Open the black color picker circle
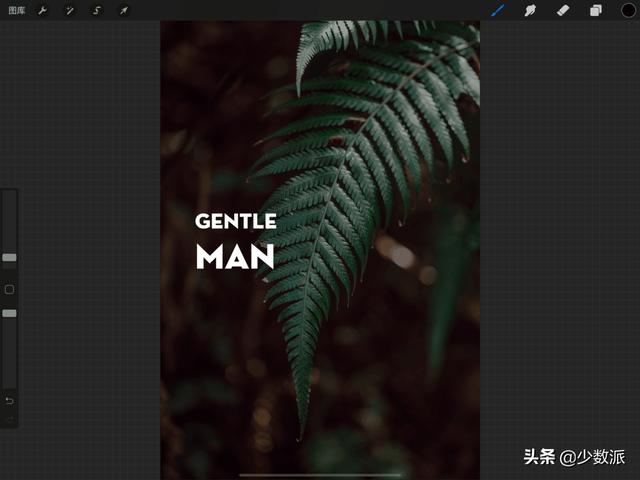This screenshot has height=480, width=640. (627, 10)
